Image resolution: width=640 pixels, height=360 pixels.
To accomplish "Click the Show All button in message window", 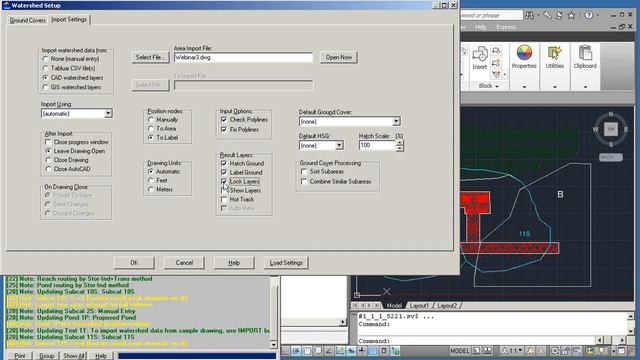I will click(74, 356).
